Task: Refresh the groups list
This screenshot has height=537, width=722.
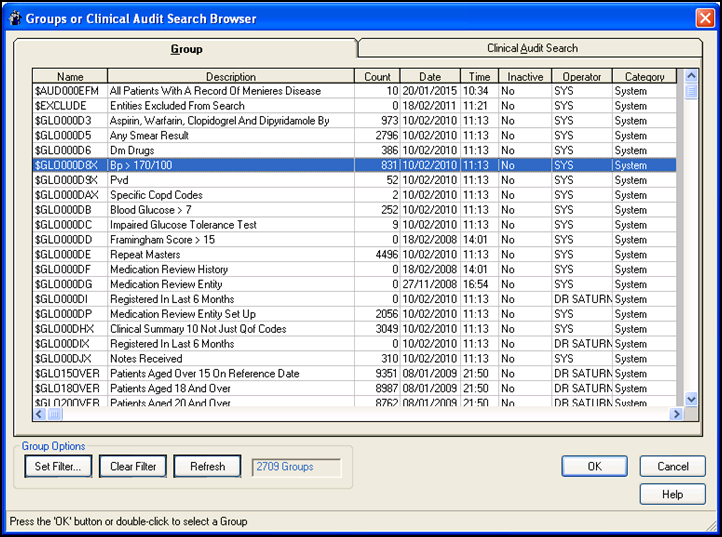Action: click(x=207, y=466)
